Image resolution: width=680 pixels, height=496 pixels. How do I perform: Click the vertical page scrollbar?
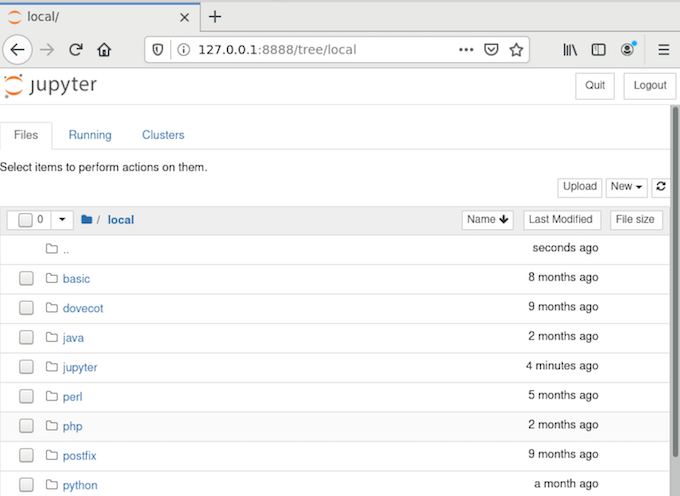pos(675,282)
